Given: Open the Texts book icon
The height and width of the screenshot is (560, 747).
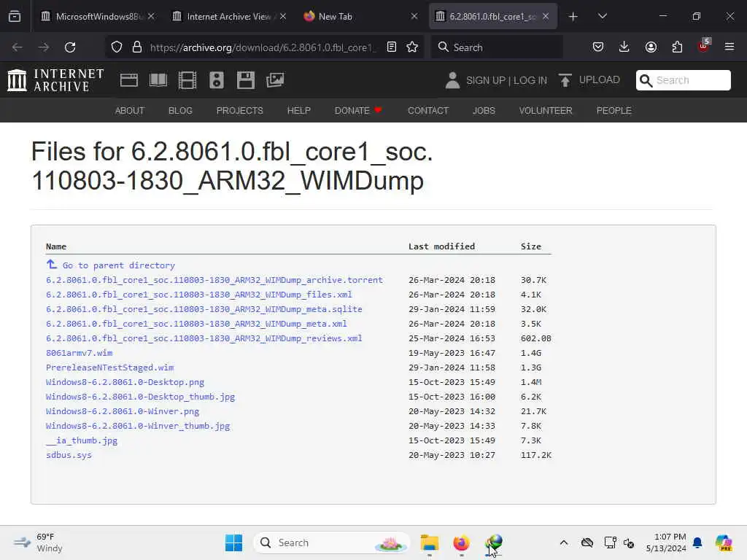Looking at the screenshot, I should pyautogui.click(x=158, y=80).
